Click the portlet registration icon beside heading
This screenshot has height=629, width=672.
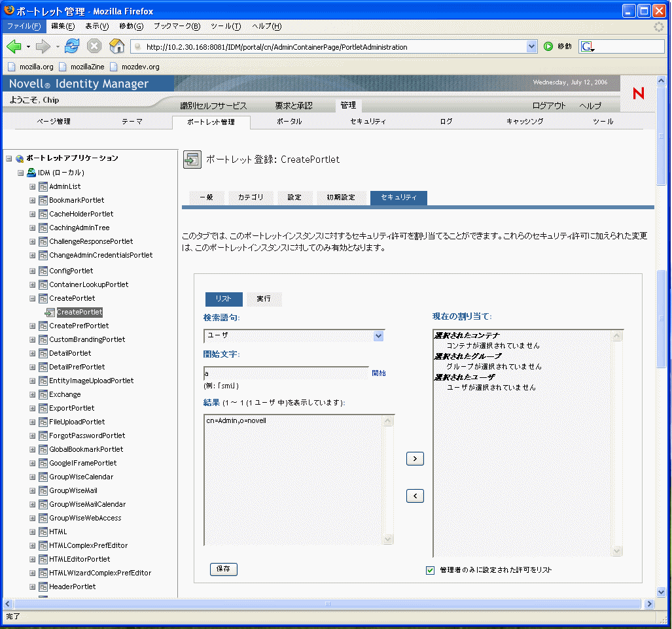(x=192, y=160)
